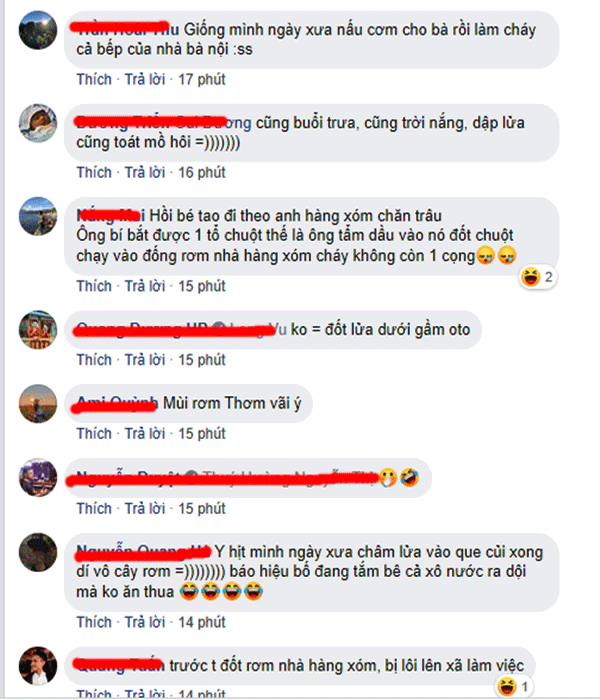
Task: Reply to the que củi cây rơm comment
Action: pyautogui.click(x=145, y=622)
